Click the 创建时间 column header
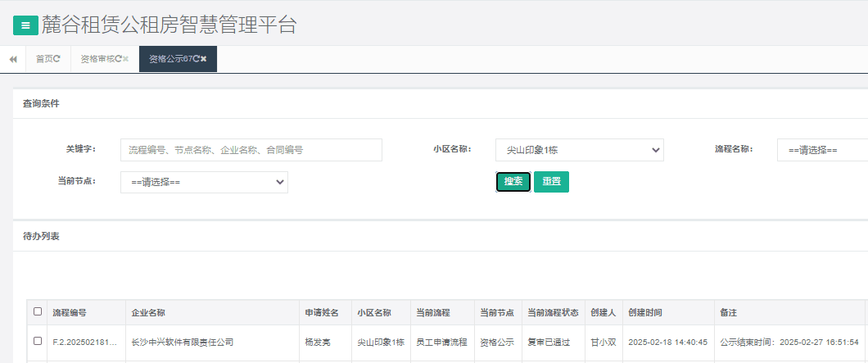This screenshot has width=868, height=363. pos(645,312)
